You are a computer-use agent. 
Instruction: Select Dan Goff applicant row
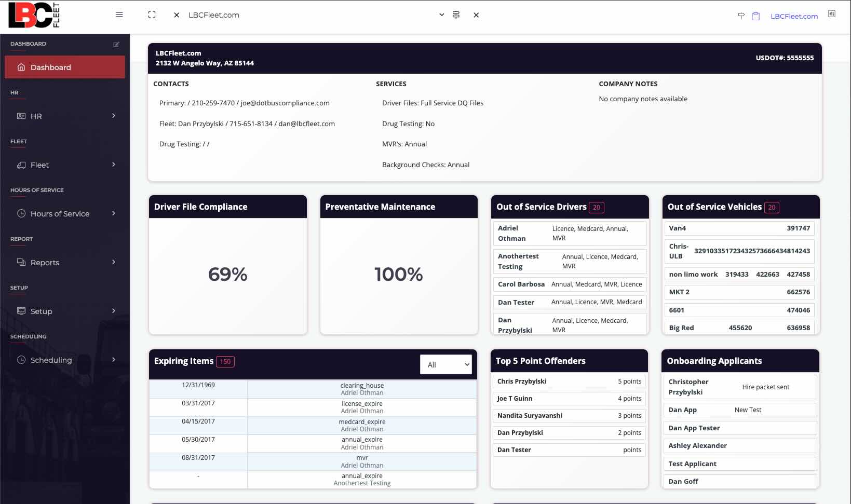(x=740, y=481)
